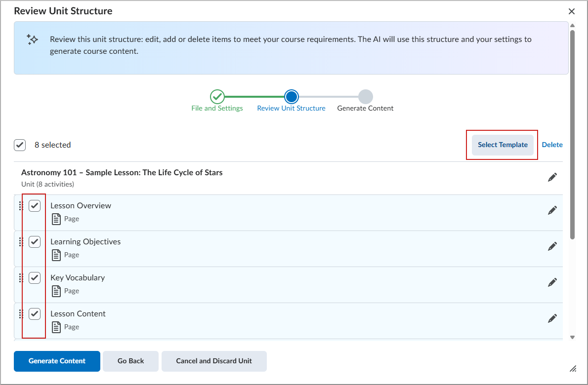The width and height of the screenshot is (588, 385).
Task: Toggle the select-all checkbox
Action: (x=20, y=145)
